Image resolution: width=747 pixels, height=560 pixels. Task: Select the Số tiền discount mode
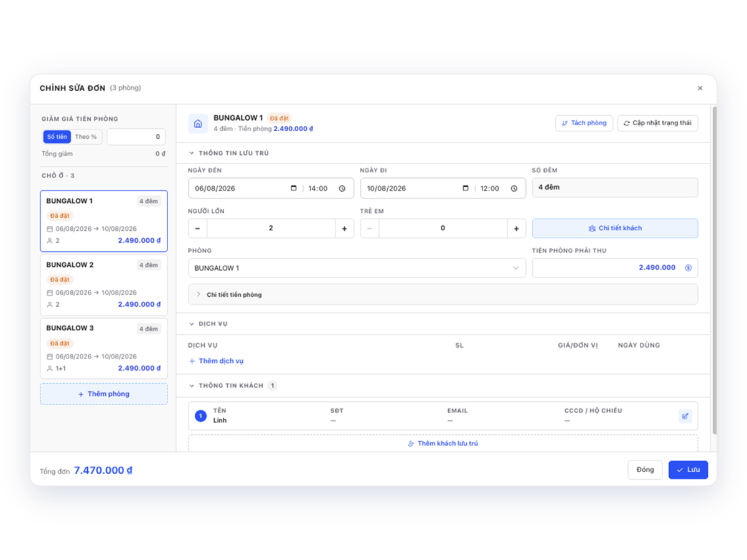click(x=57, y=137)
